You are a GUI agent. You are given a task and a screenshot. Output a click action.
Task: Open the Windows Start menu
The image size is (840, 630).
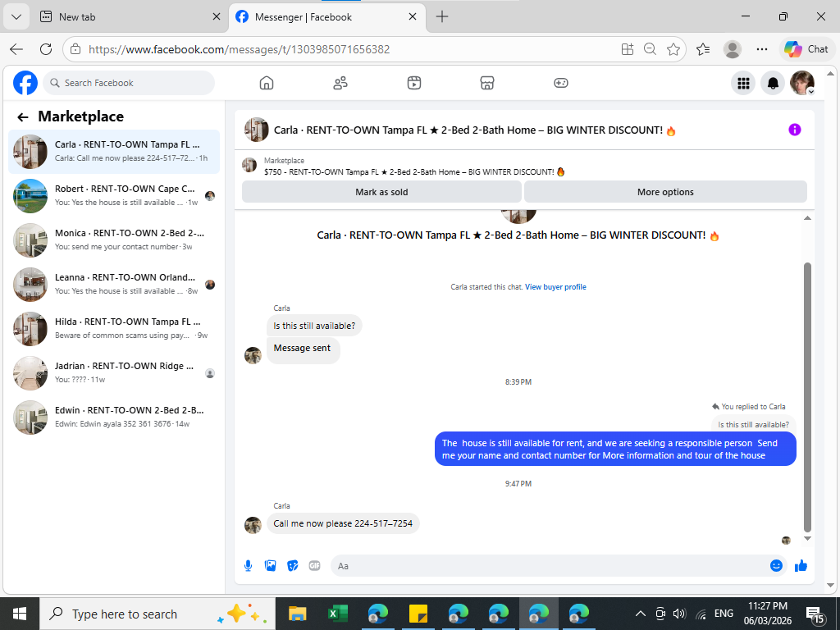(x=20, y=614)
